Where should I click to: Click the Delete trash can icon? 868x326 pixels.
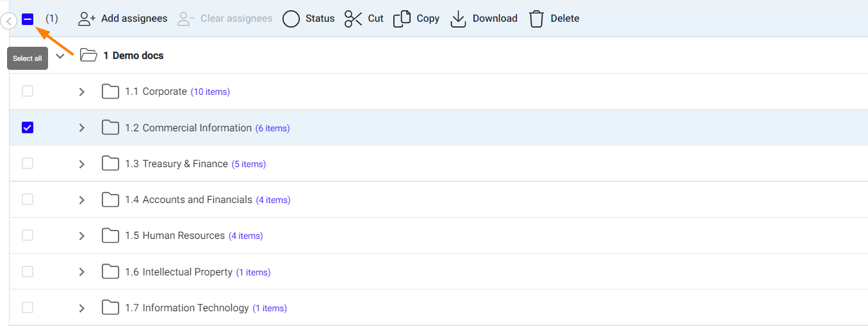click(x=536, y=19)
